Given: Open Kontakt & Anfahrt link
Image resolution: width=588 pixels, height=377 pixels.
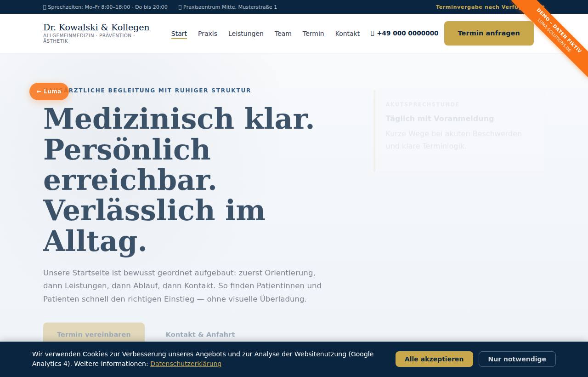Looking at the screenshot, I should (x=200, y=335).
